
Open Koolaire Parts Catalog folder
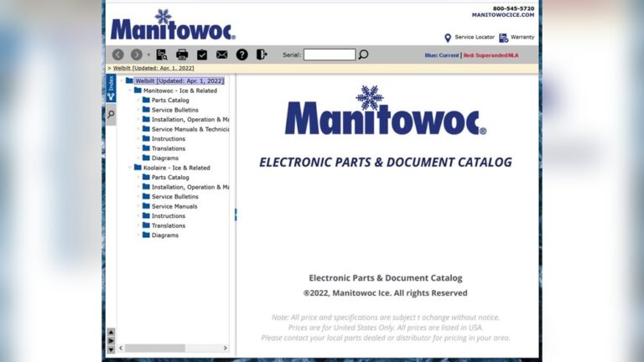(x=170, y=178)
